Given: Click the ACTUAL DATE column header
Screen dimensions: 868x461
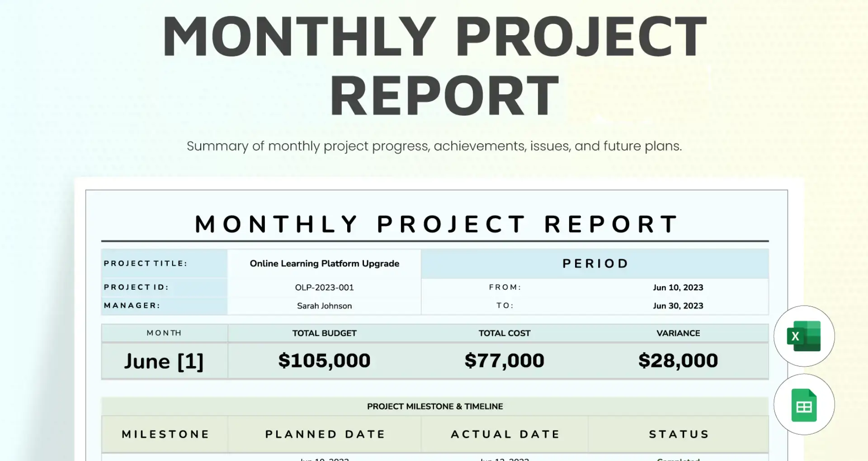Looking at the screenshot, I should click(x=505, y=434).
